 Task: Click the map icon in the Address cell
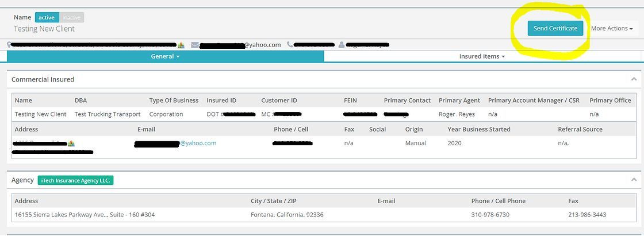point(71,143)
